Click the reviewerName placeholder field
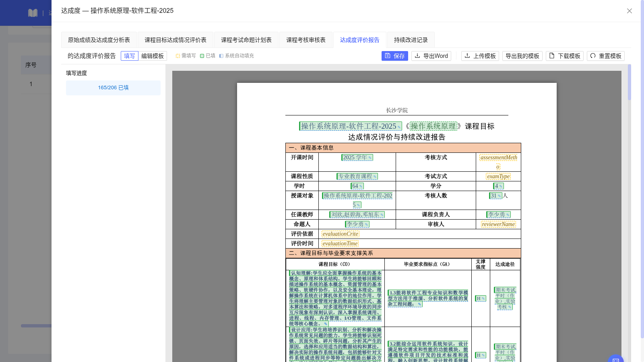 (498, 224)
